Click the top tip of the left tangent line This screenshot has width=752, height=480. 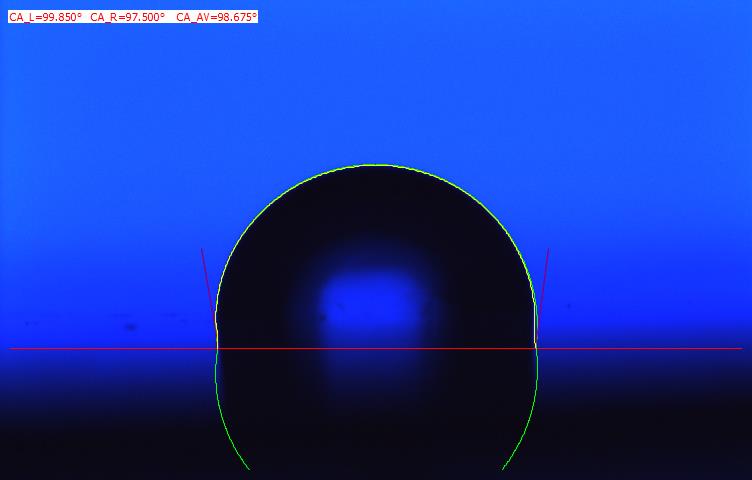[x=202, y=249]
